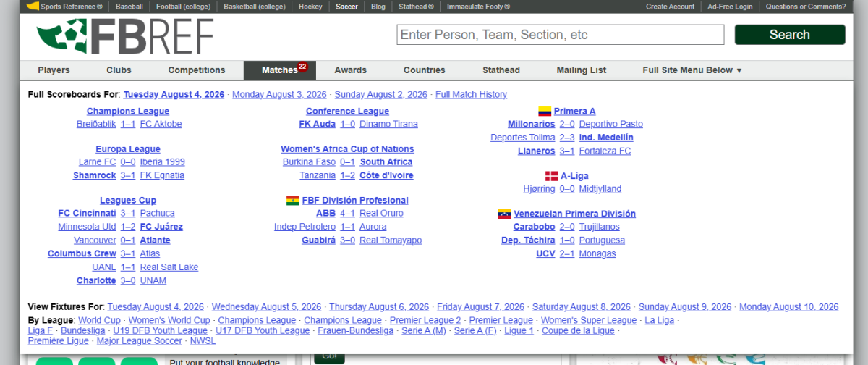Open Mailing List in navigation bar

[x=582, y=70]
